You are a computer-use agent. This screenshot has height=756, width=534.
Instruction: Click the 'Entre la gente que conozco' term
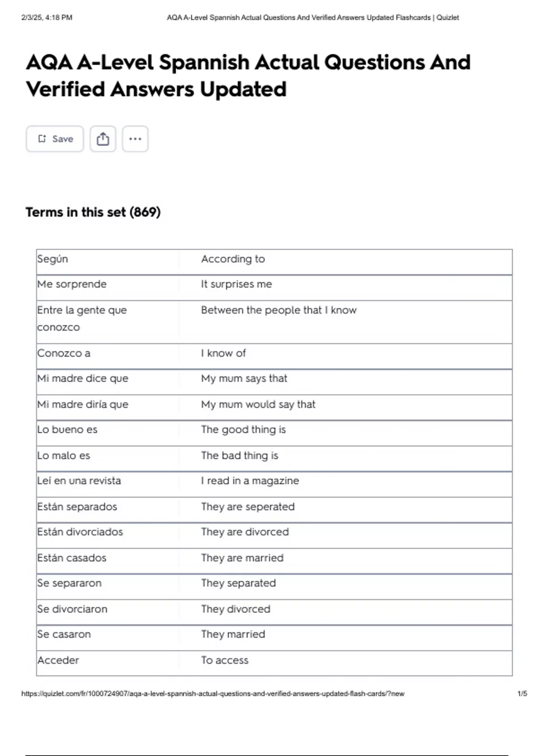[x=82, y=318]
